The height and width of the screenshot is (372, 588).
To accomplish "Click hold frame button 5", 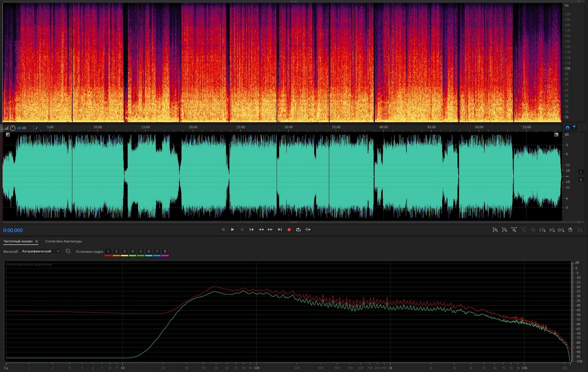I will tap(141, 251).
